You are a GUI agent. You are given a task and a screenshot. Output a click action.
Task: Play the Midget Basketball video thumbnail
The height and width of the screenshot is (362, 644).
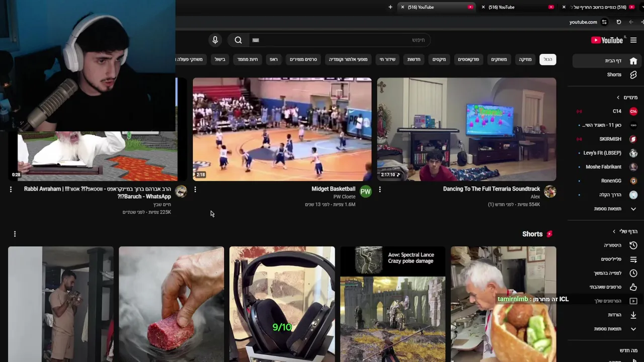click(282, 129)
